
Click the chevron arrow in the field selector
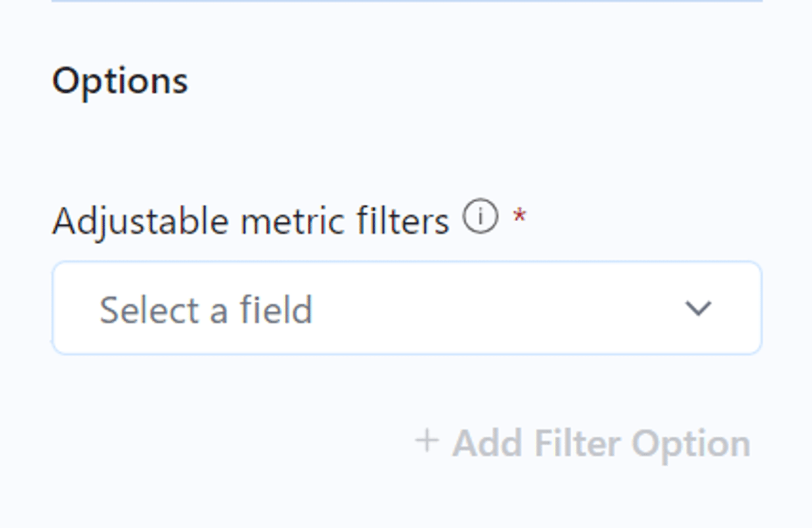click(698, 309)
